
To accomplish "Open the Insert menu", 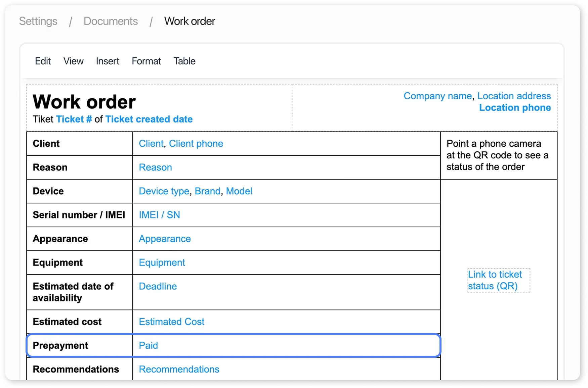I will (x=107, y=61).
